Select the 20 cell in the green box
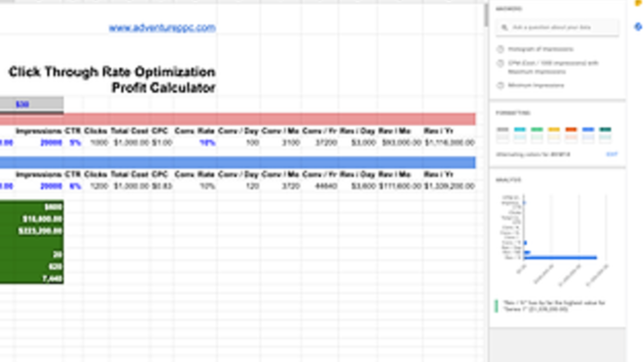 pyautogui.click(x=57, y=255)
